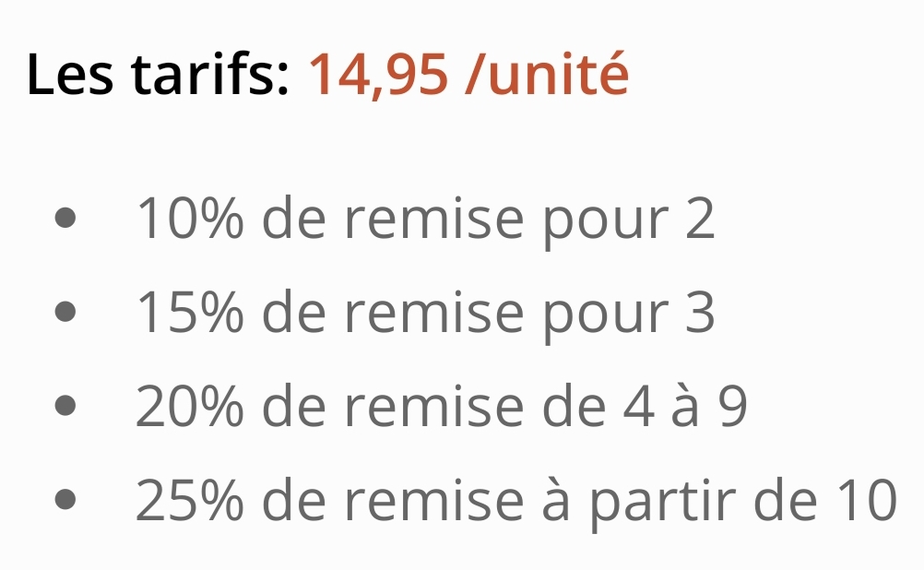924x570 pixels.
Task: Click the bullet point before 10% discount
Action: coord(65,220)
